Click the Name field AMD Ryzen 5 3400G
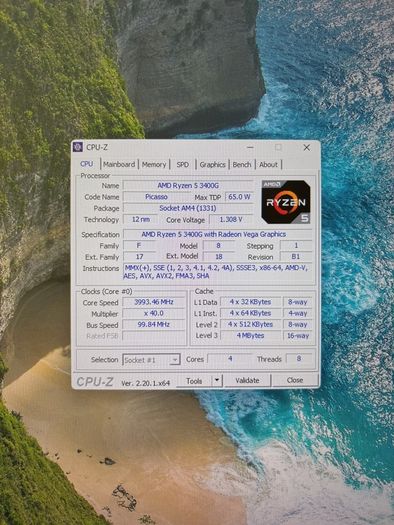394x525 pixels. [188, 185]
